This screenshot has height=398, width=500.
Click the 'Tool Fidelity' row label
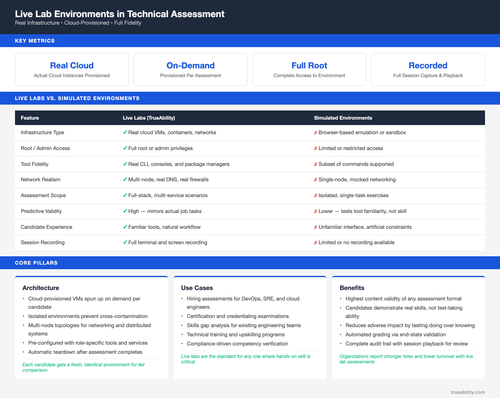click(x=35, y=164)
